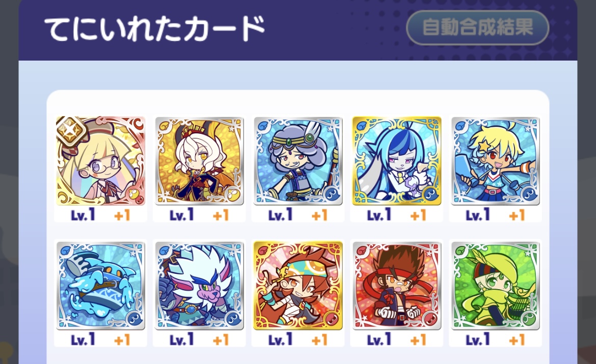Click the Lv.1 label under the furry beast card
The width and height of the screenshot is (596, 364).
[x=182, y=339]
